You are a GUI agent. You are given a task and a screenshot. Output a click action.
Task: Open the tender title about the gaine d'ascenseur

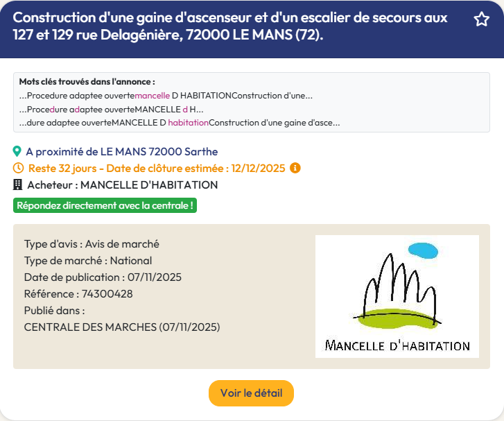tap(230, 26)
